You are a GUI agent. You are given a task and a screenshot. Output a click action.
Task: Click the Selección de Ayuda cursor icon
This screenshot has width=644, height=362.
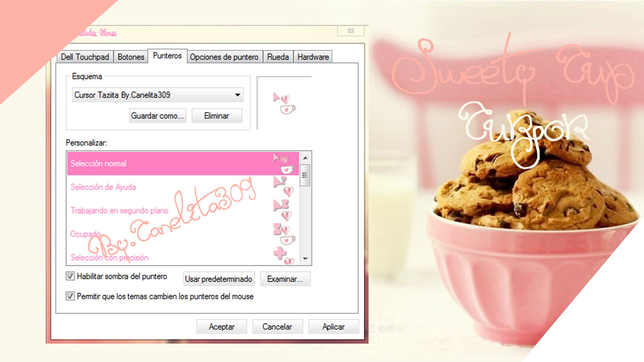[x=283, y=187]
